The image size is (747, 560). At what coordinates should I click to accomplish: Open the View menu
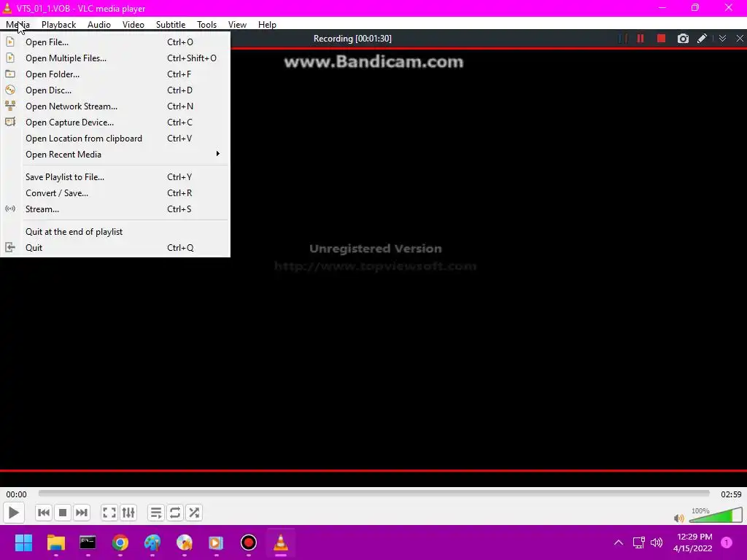237,25
